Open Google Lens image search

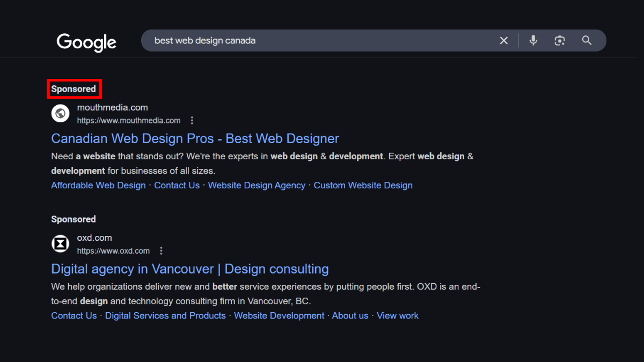(x=560, y=41)
